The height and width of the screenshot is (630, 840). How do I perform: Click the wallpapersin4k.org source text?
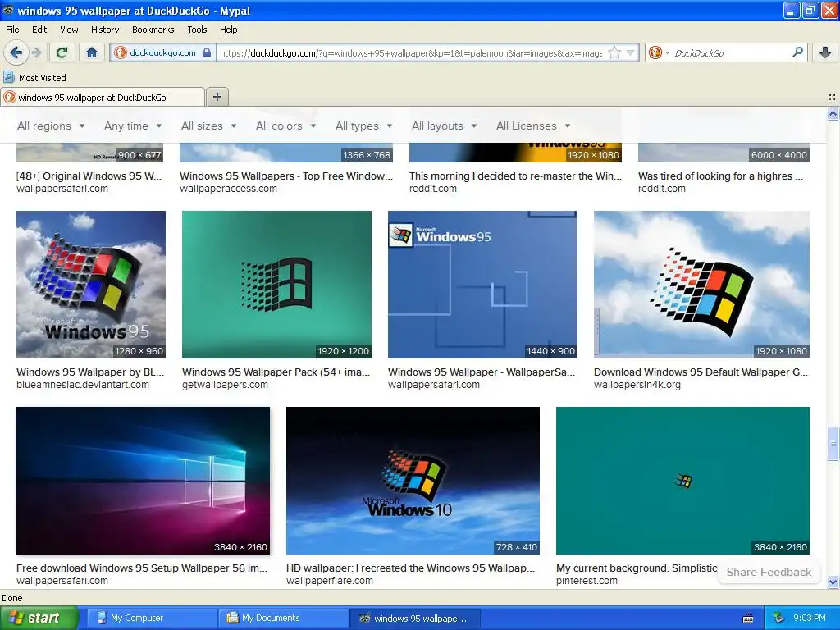pos(637,385)
